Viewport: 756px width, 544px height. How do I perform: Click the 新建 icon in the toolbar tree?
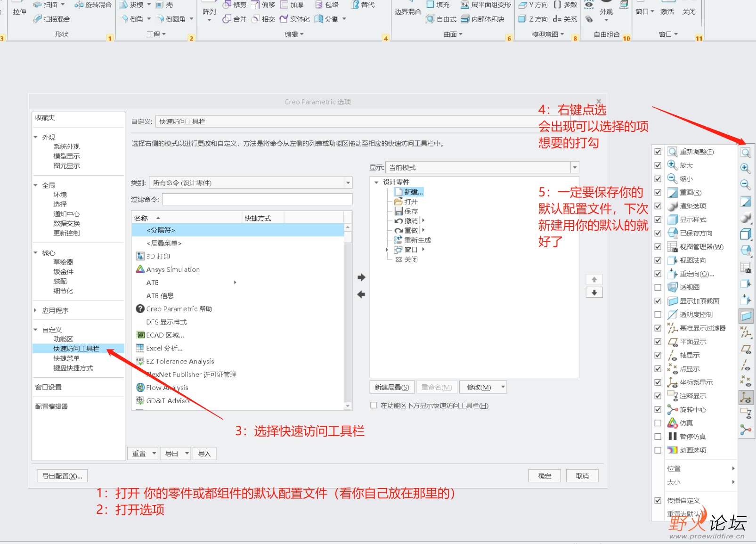pyautogui.click(x=398, y=192)
